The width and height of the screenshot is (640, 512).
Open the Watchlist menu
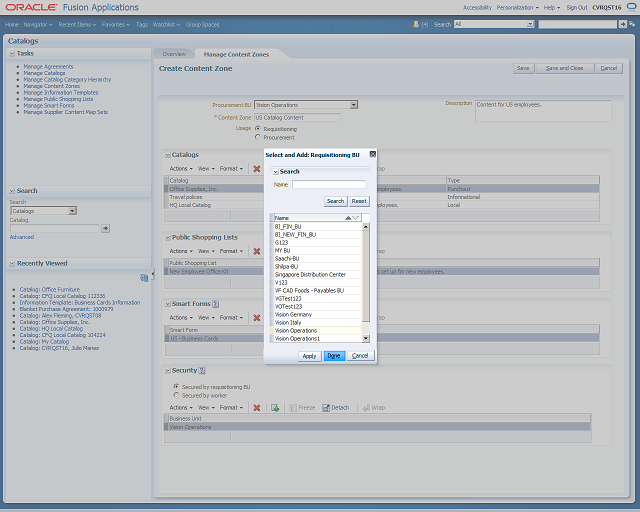[166, 24]
